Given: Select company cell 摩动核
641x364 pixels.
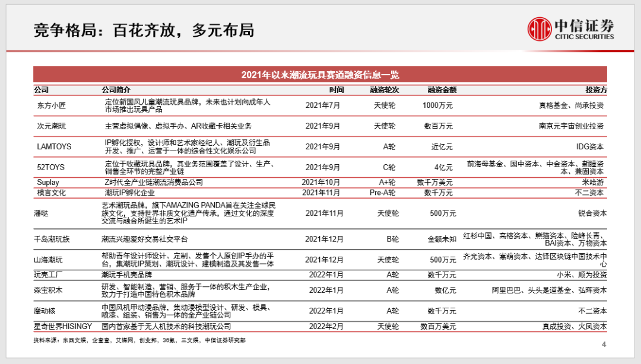Looking at the screenshot, I should coord(44,311).
